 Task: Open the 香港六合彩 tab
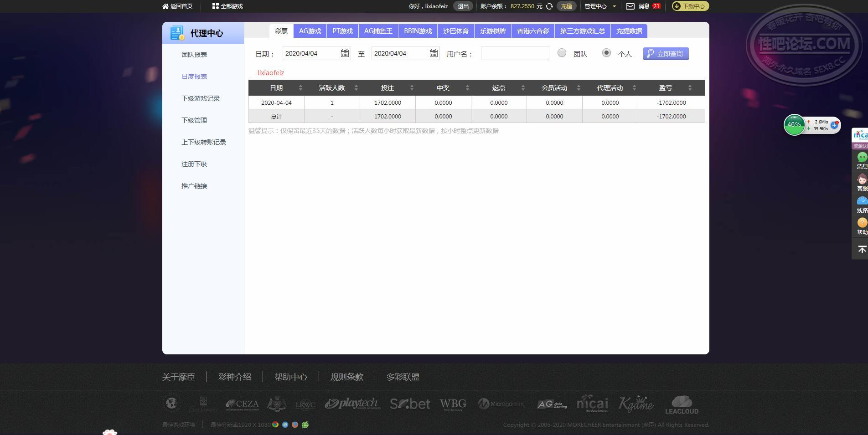click(x=533, y=31)
